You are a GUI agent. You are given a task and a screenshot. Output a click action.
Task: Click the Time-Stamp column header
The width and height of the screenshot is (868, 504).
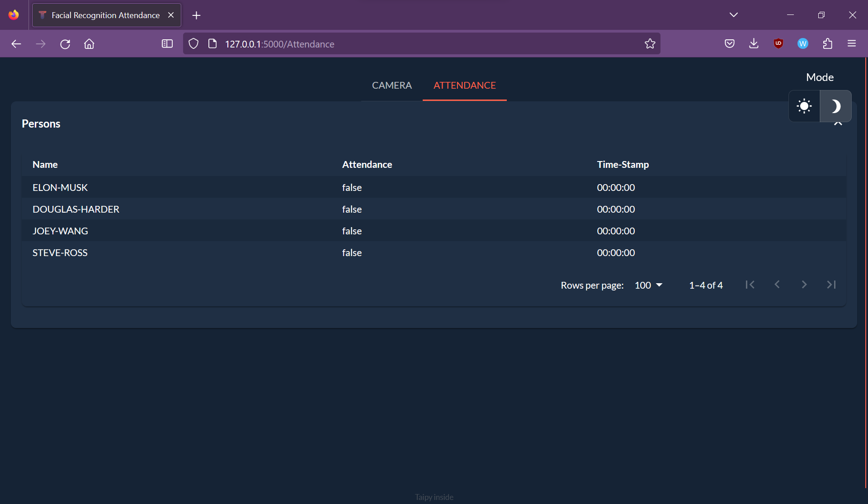click(x=623, y=165)
